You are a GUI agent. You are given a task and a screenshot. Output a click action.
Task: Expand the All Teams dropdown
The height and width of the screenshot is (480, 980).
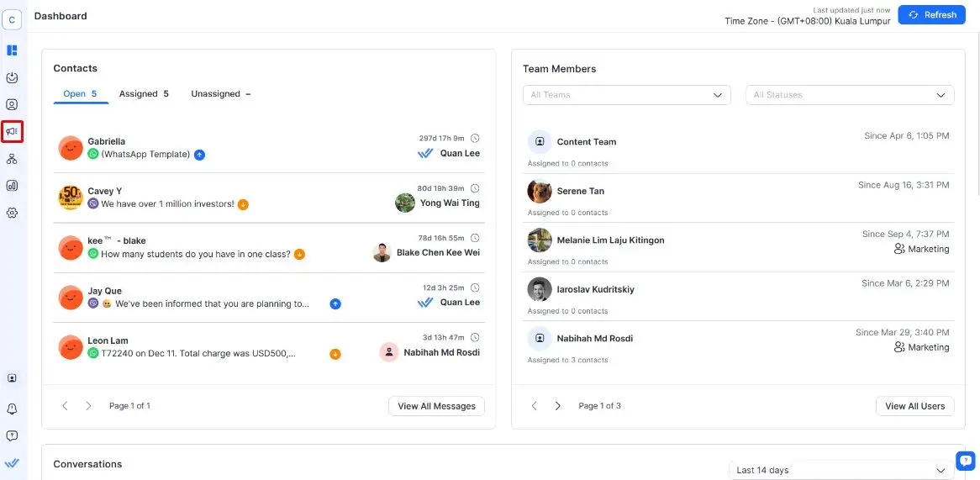click(x=626, y=95)
